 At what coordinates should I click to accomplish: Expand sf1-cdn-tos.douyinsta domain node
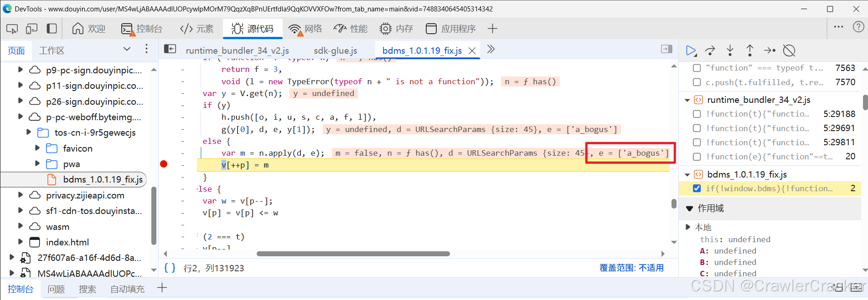[x=20, y=210]
